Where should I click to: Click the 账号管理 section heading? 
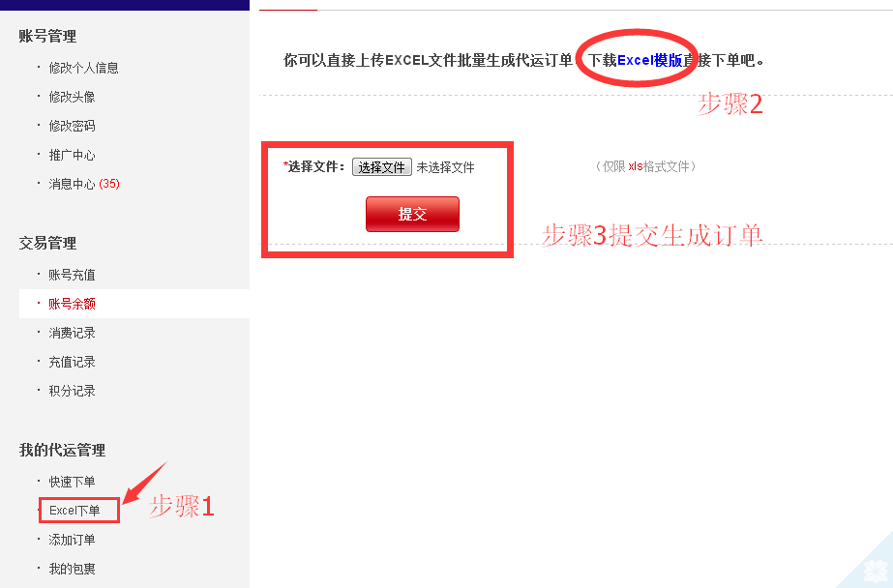pyautogui.click(x=47, y=36)
